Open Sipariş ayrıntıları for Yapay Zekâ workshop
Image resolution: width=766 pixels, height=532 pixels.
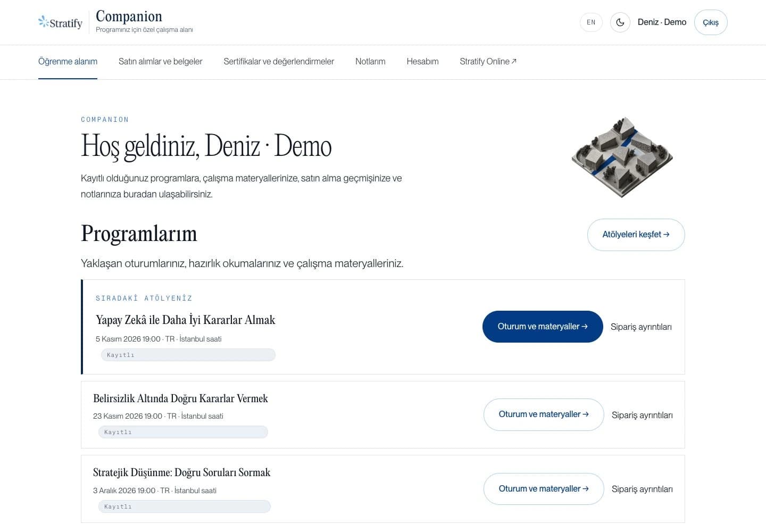[641, 327]
